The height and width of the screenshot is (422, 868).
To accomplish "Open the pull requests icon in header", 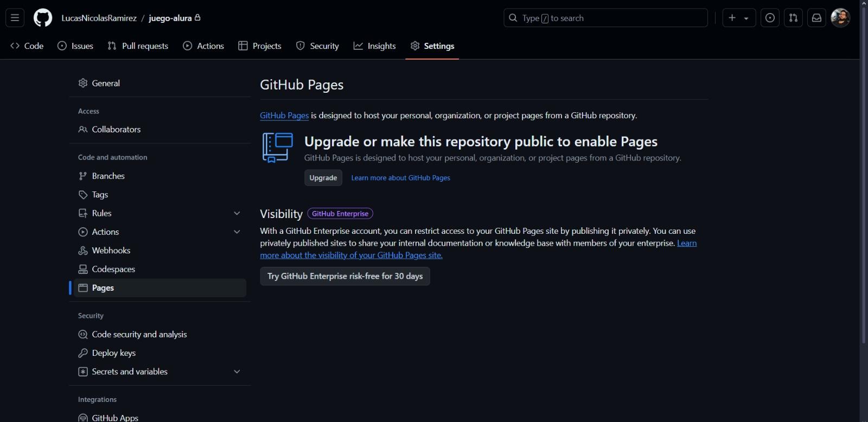I will (793, 18).
